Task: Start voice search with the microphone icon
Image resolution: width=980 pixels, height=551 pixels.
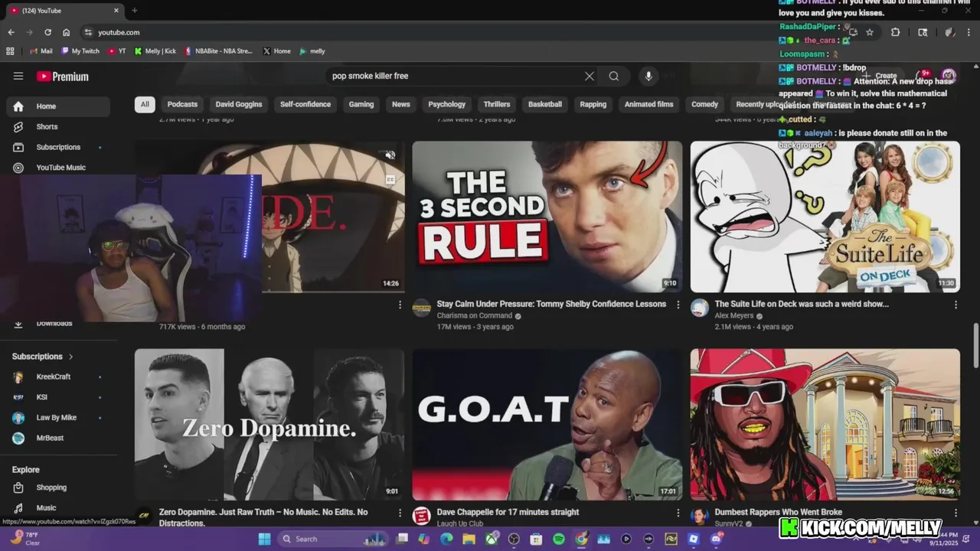Action: coord(648,76)
